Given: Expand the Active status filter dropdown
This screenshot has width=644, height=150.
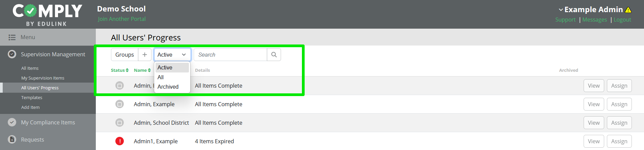Looking at the screenshot, I should tap(172, 55).
